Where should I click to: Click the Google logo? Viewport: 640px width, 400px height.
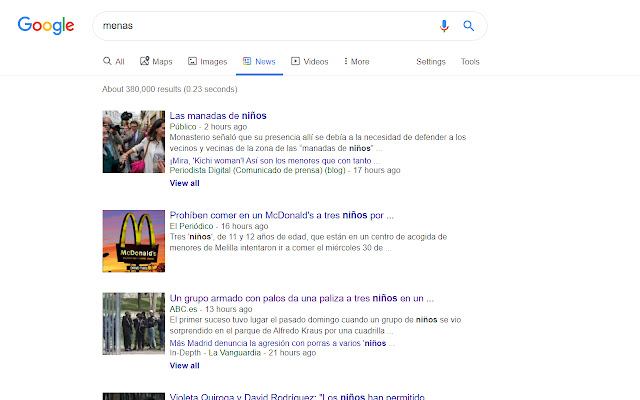tap(46, 26)
